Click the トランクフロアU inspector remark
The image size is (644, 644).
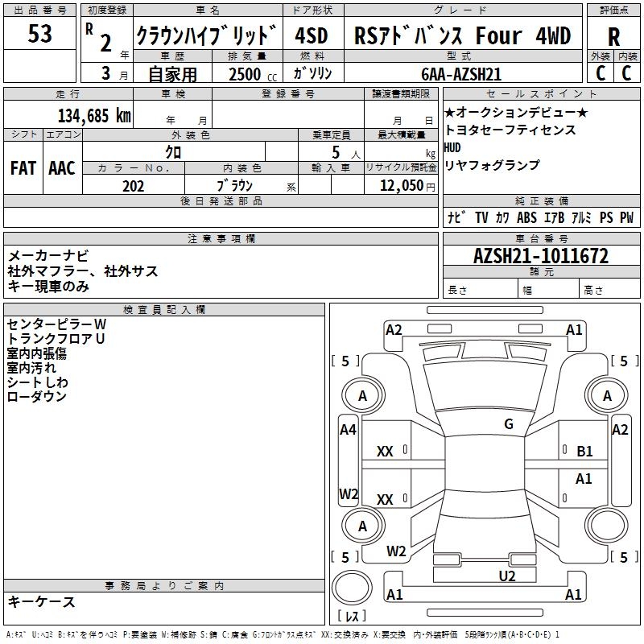56,338
